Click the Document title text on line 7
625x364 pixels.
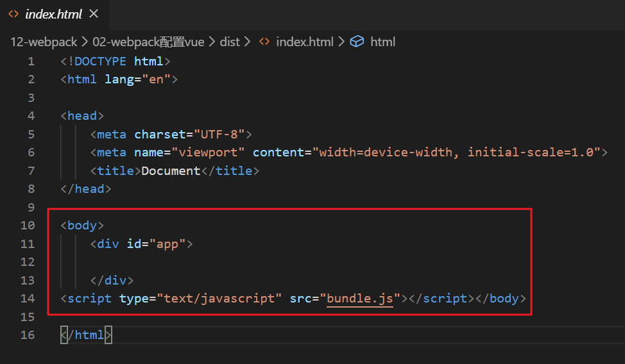171,170
